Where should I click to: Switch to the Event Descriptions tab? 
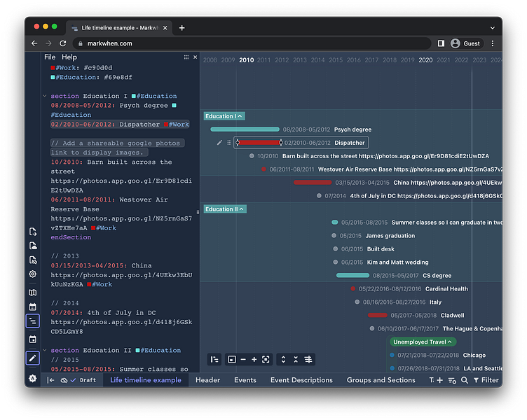tap(301, 380)
